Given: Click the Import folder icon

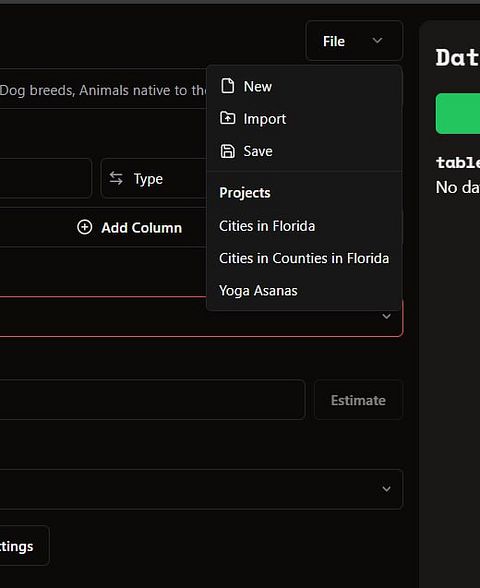Looking at the screenshot, I should tap(227, 118).
